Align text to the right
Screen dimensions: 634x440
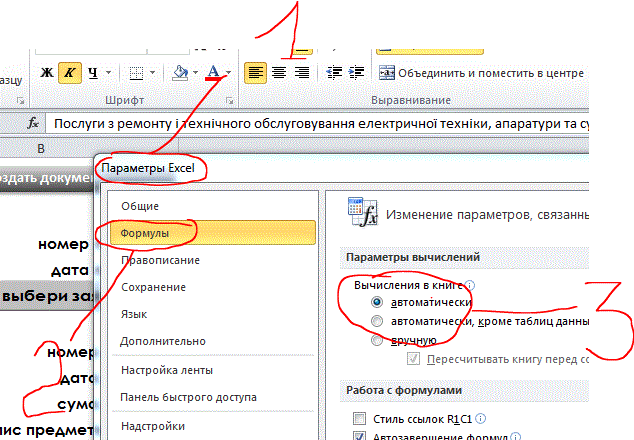click(x=302, y=73)
